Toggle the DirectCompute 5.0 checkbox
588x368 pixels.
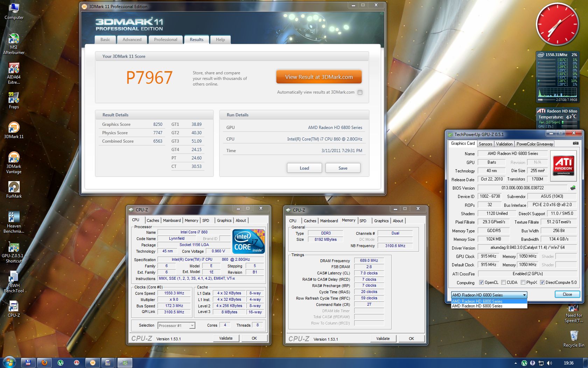point(542,282)
